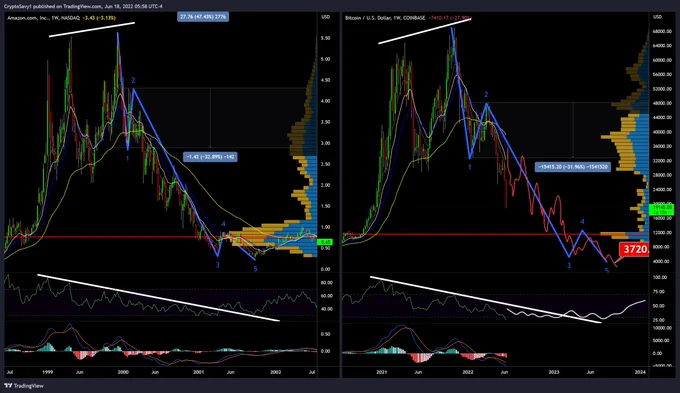Click the -1.42 (-32.89%) measurement label
The height and width of the screenshot is (393, 680).
click(x=210, y=157)
